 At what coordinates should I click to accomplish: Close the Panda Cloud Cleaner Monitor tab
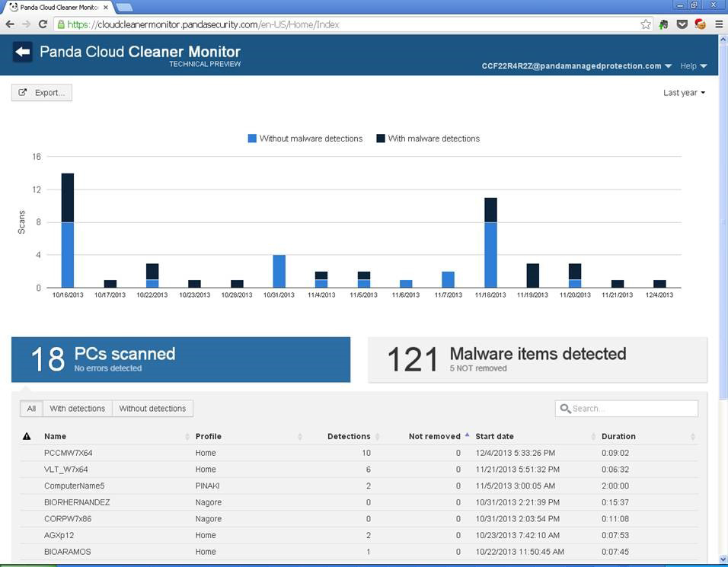(x=105, y=8)
